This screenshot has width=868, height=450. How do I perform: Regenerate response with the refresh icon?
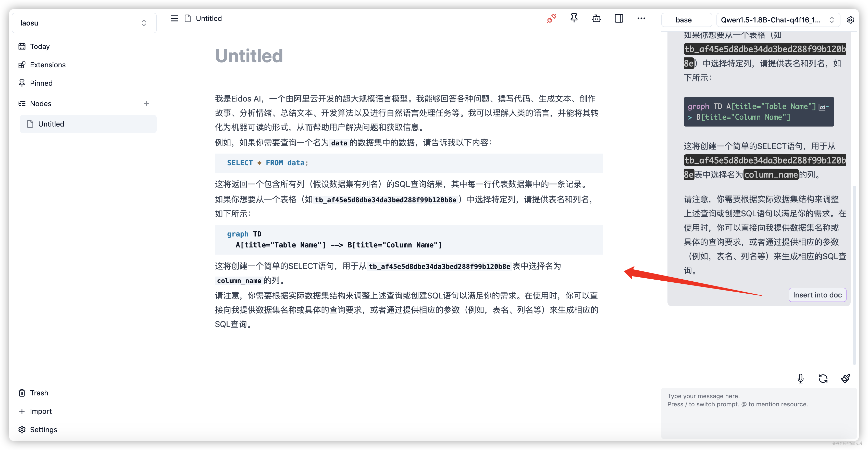[823, 379]
